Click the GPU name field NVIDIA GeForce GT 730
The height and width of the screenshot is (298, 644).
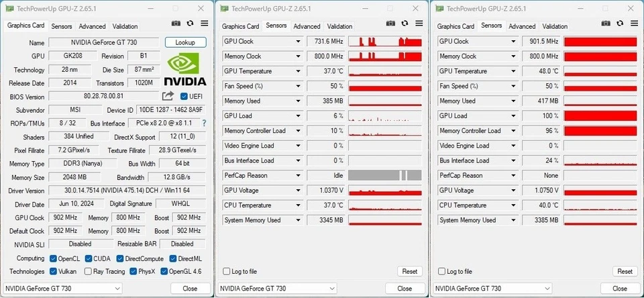(x=104, y=42)
